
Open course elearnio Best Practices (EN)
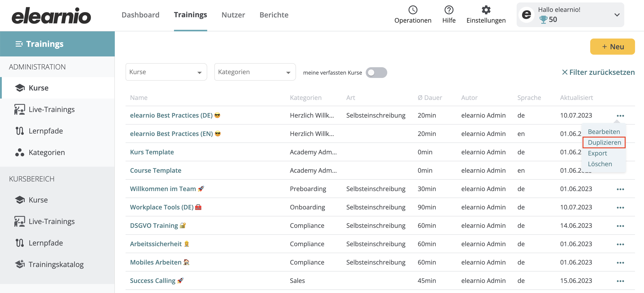[x=175, y=134]
